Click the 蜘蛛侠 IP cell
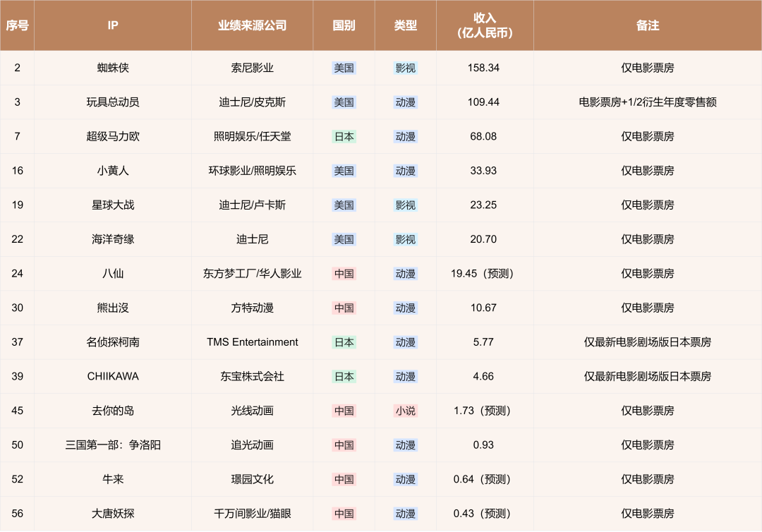 click(113, 68)
